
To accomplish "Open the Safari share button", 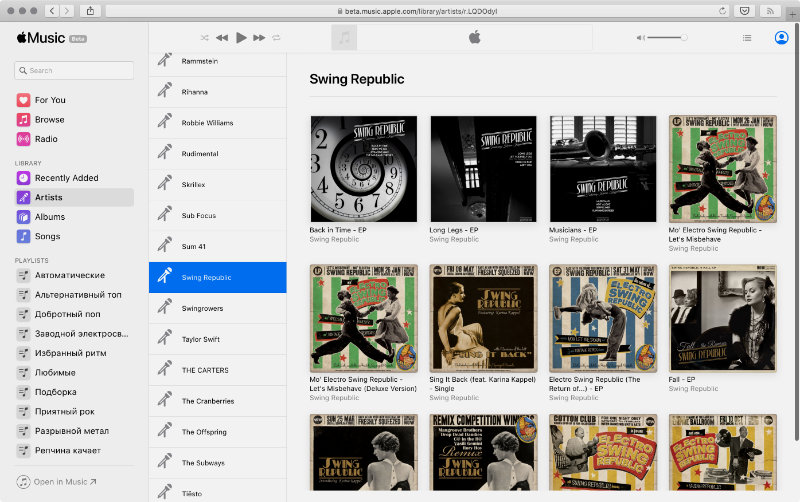I will pyautogui.click(x=90, y=11).
